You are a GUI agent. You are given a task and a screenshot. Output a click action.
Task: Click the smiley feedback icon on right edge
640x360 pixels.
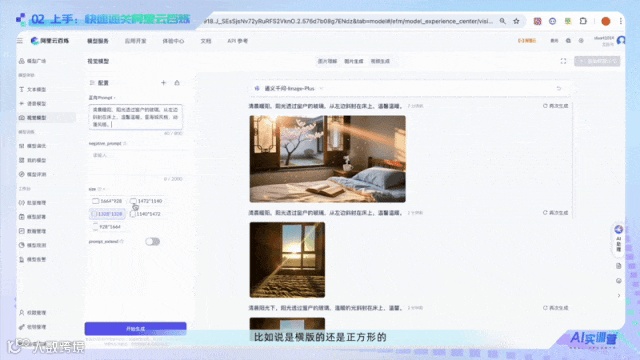click(619, 280)
